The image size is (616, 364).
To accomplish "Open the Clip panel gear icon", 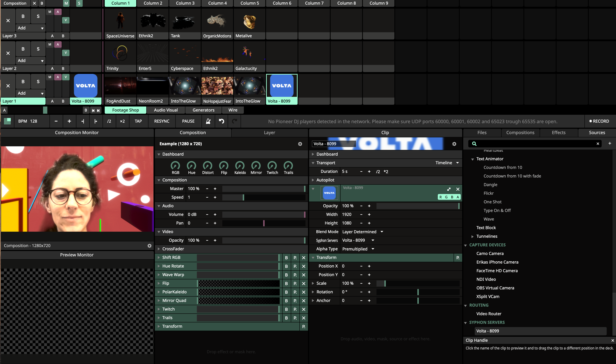I will (454, 144).
